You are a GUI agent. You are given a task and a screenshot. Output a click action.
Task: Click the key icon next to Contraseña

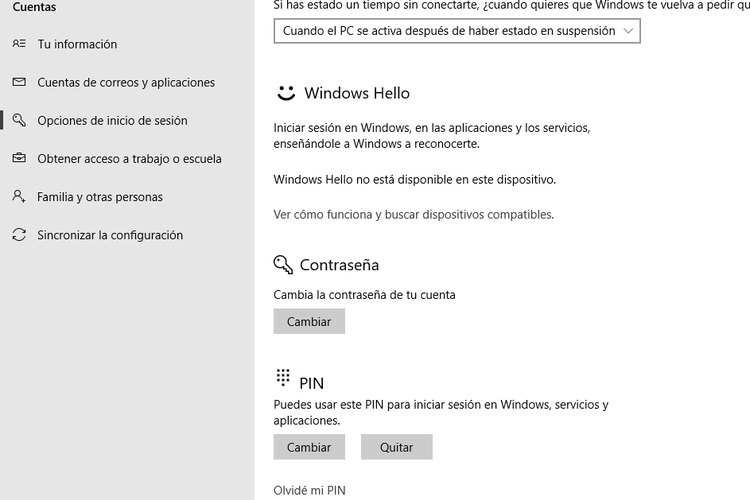[x=283, y=264]
